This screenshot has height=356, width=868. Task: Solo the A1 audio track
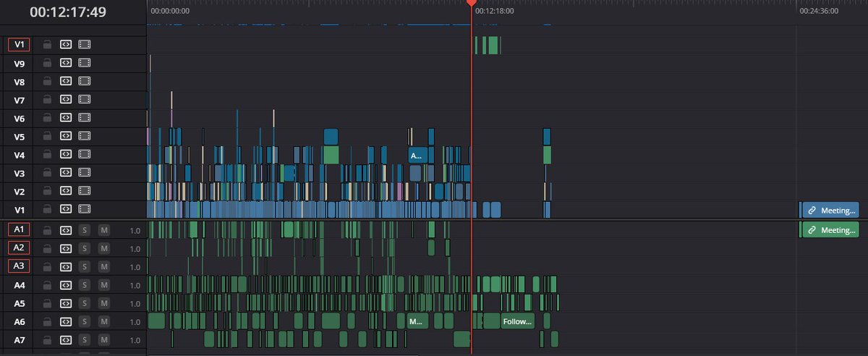[x=84, y=229]
